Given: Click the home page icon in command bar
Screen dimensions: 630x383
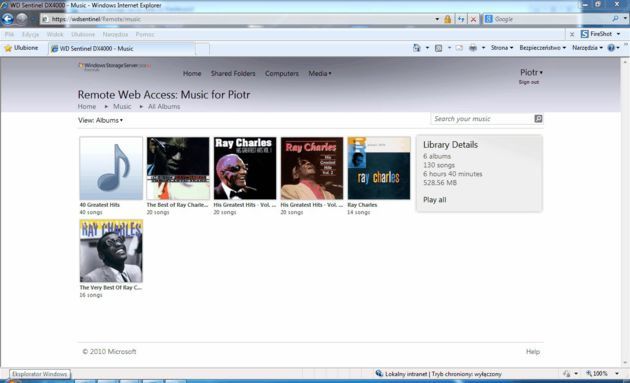Looking at the screenshot, I should tap(416, 48).
